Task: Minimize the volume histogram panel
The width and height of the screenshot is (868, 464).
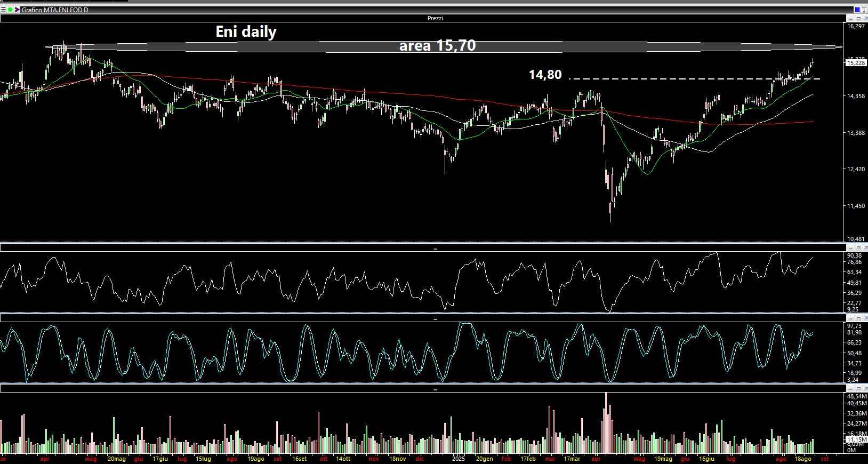Action: click(851, 389)
